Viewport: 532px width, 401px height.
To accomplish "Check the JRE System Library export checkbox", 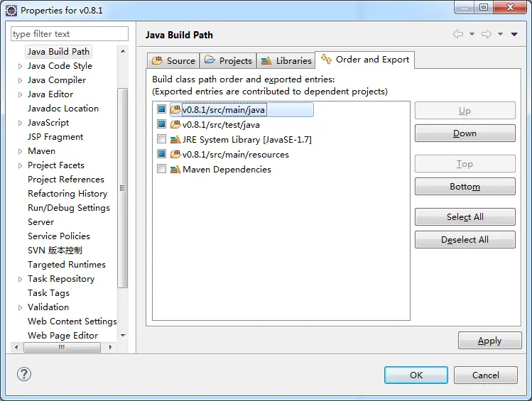I will coord(161,139).
